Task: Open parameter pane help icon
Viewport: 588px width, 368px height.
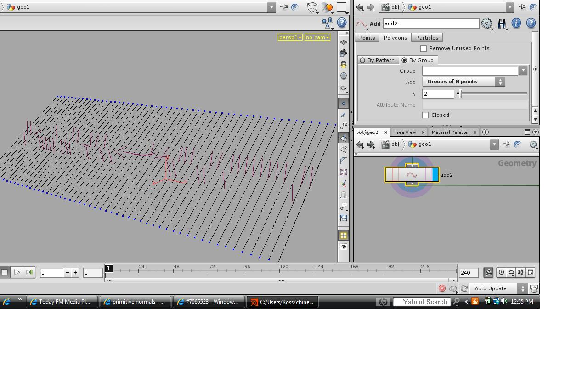Action: 531,23
